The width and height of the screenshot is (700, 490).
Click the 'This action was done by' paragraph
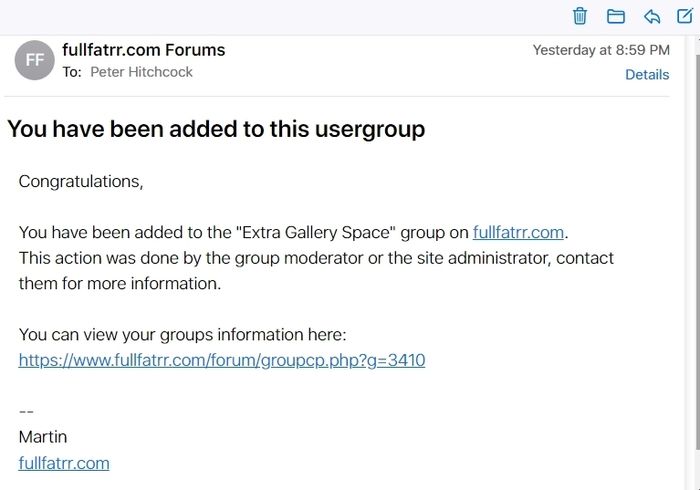click(316, 271)
